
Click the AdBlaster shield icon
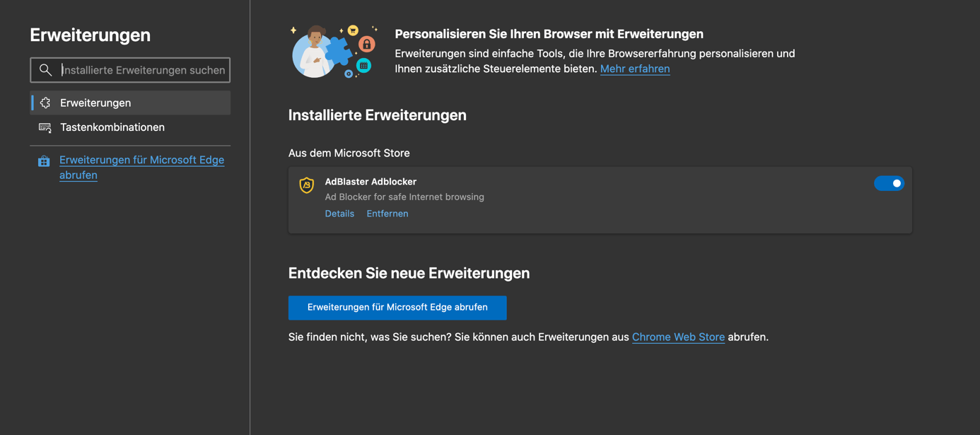coord(307,185)
